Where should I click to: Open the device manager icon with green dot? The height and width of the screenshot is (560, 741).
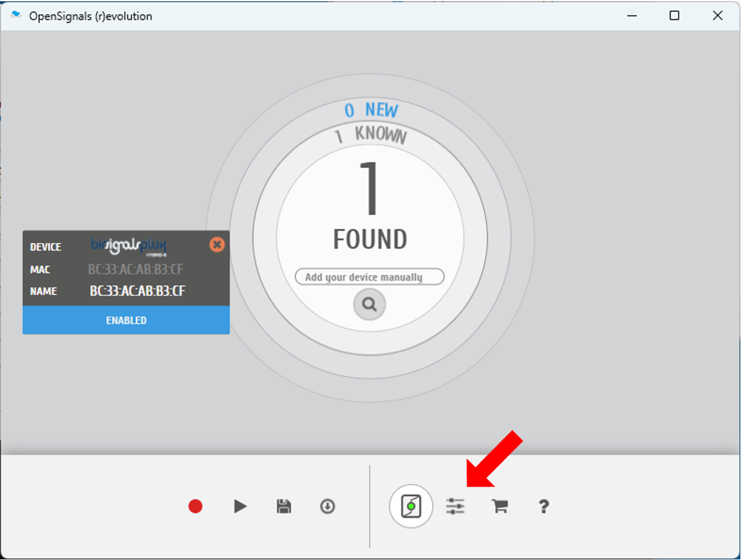411,507
